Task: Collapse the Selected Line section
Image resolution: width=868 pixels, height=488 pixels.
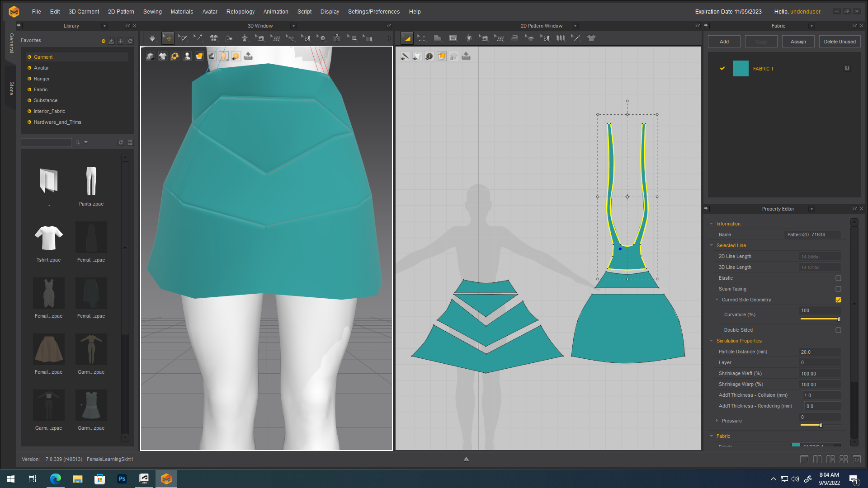Action: tap(712, 246)
